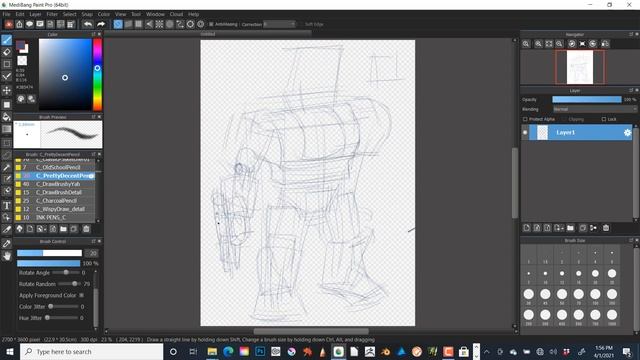The width and height of the screenshot is (640, 360).
Task: Open Microsoft Edge from the taskbar
Action: 228,351
